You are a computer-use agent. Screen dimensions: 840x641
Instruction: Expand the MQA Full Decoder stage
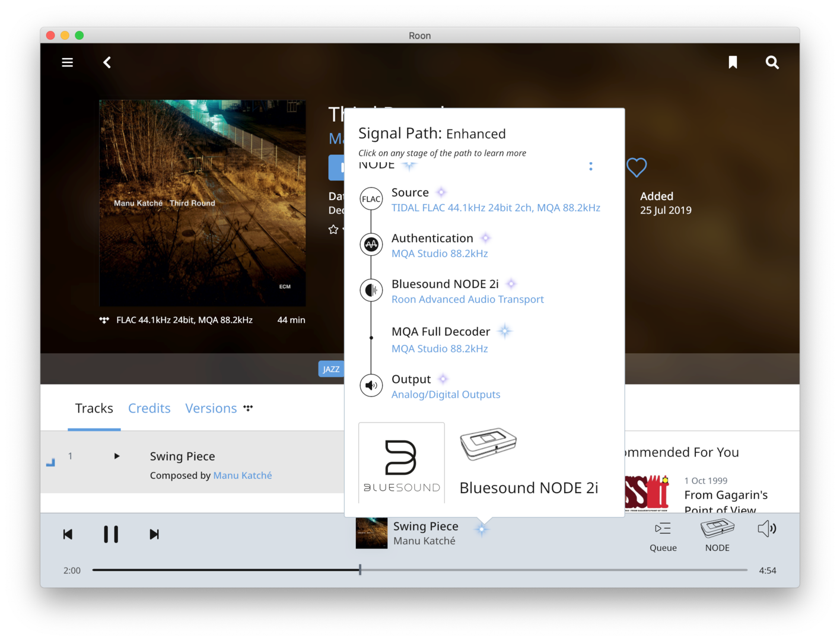(x=441, y=332)
